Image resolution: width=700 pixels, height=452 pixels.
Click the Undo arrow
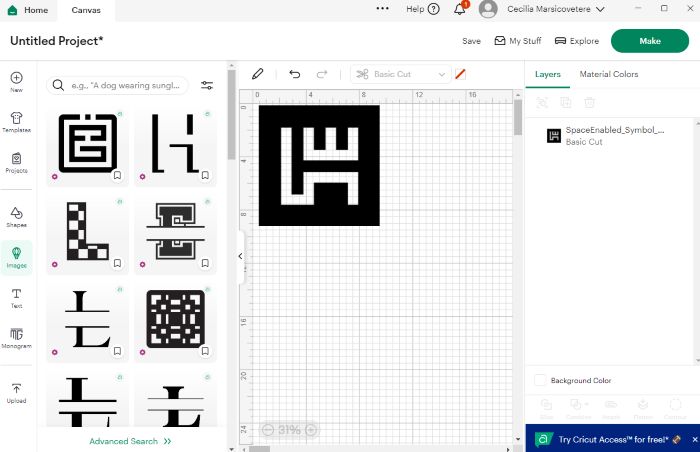click(294, 74)
